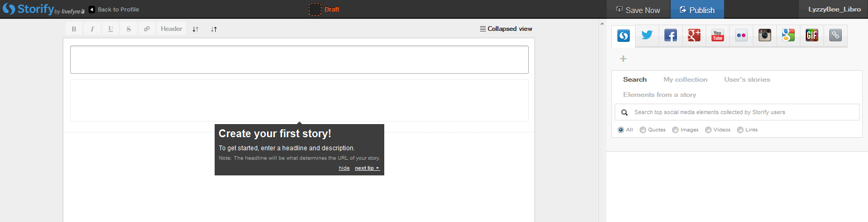Open the Instagram source tab

point(765,36)
